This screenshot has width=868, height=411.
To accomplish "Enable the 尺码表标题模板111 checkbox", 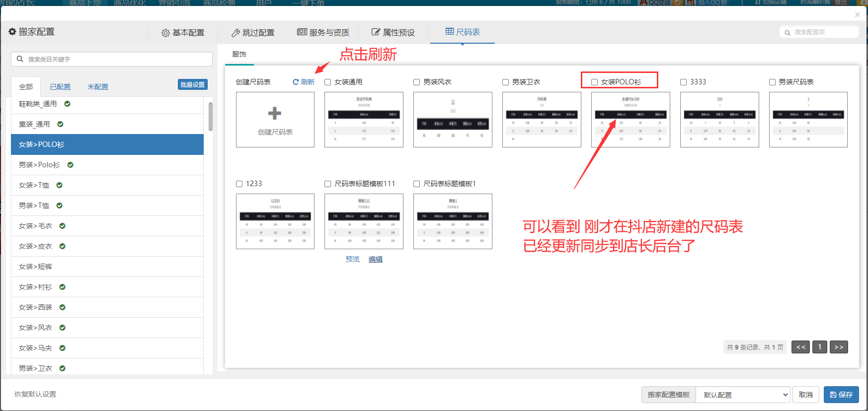I will pos(328,184).
